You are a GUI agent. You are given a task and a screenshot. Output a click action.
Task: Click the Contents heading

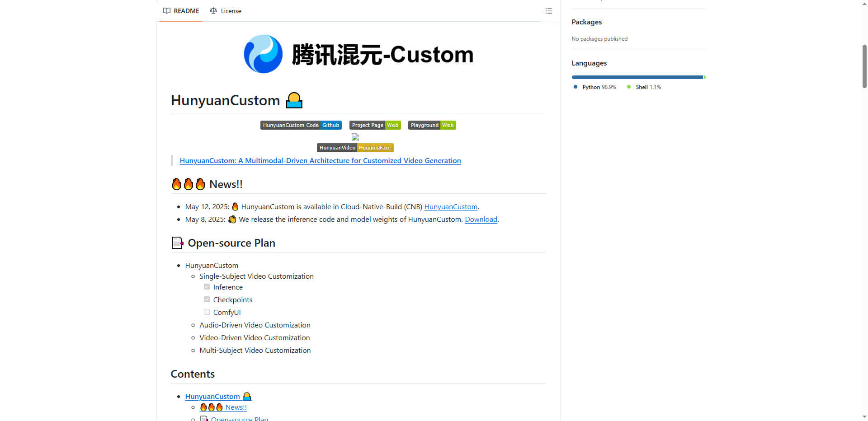[x=193, y=374]
